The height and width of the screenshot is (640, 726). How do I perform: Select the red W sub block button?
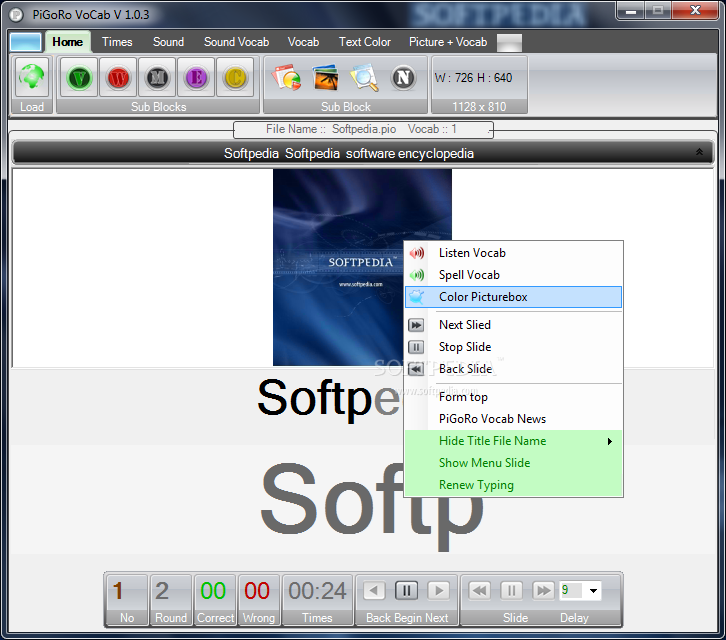[x=118, y=77]
